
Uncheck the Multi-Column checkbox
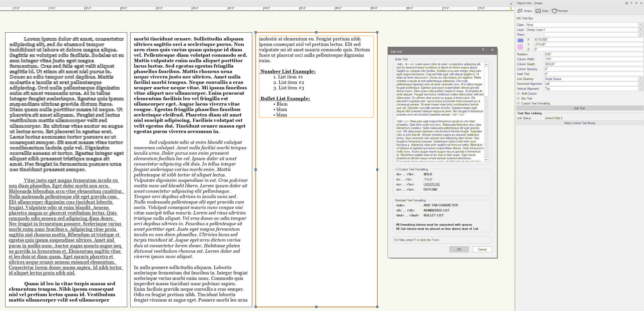pos(518,93)
